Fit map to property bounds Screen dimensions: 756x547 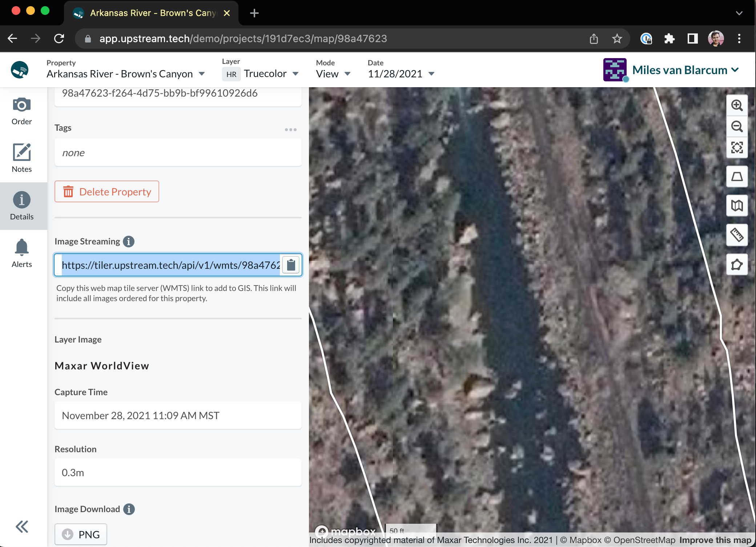[737, 147]
